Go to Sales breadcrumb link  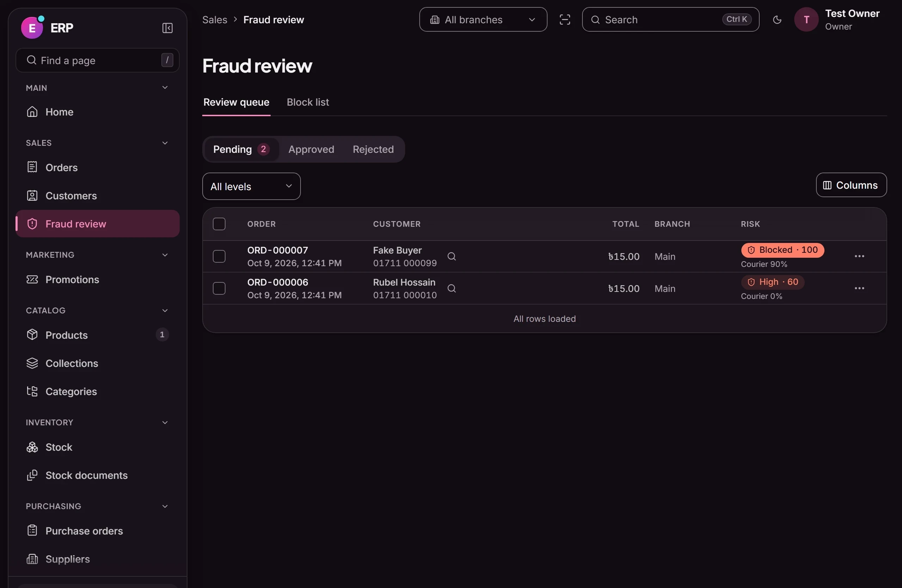tap(215, 20)
